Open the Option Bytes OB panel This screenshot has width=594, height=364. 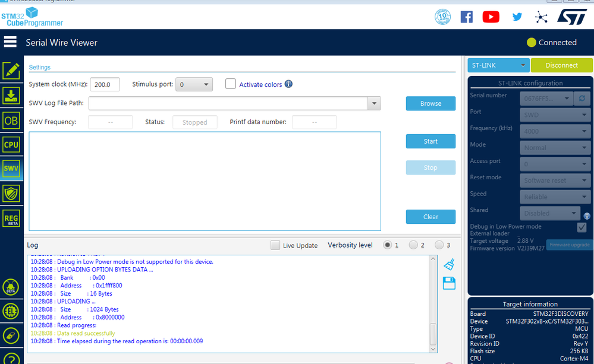click(x=11, y=121)
